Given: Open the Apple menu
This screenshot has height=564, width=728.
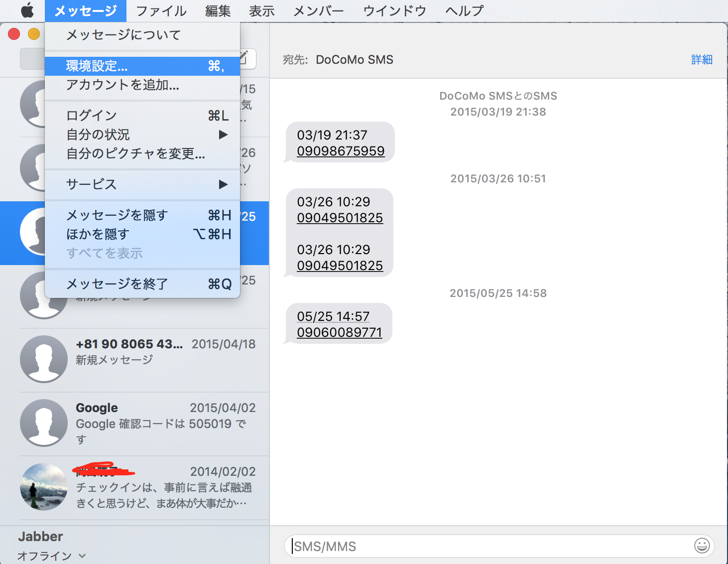Looking at the screenshot, I should (x=27, y=10).
